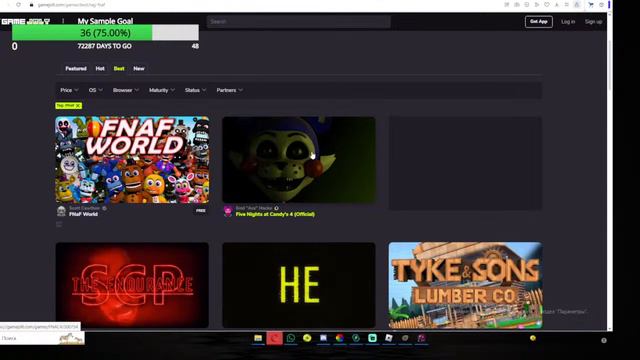The height and width of the screenshot is (360, 640).
Task: Expand the Price filter dropdown
Action: [x=69, y=90]
